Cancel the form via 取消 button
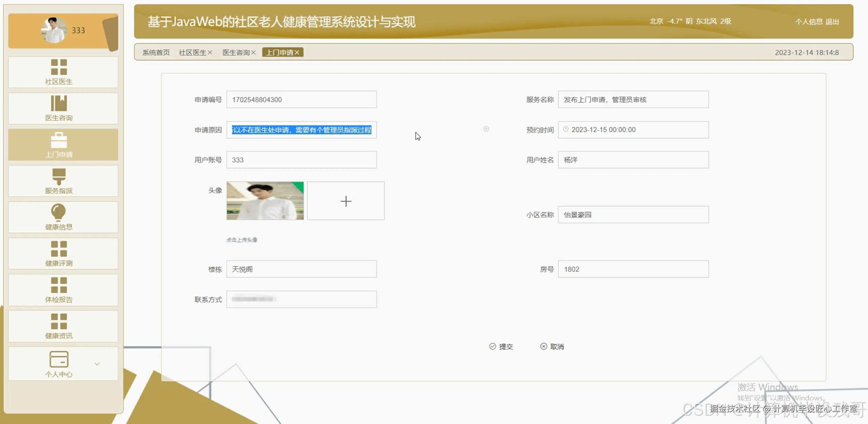868x424 pixels. (x=552, y=346)
